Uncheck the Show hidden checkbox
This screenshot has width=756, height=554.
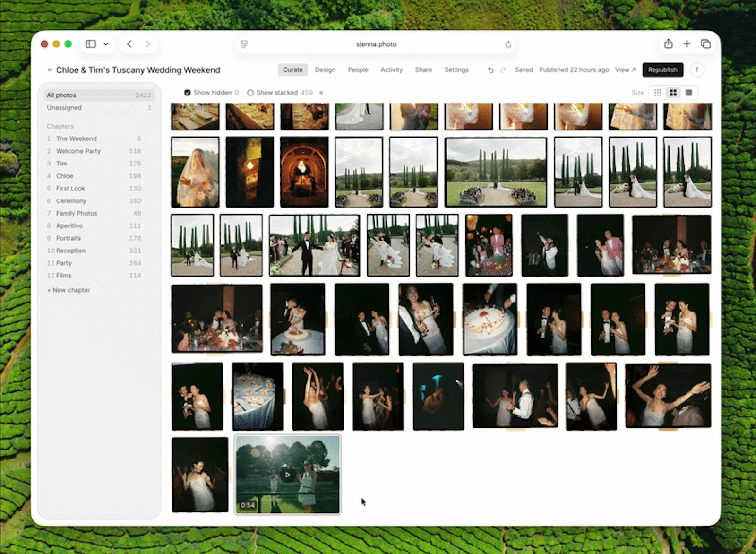click(187, 93)
